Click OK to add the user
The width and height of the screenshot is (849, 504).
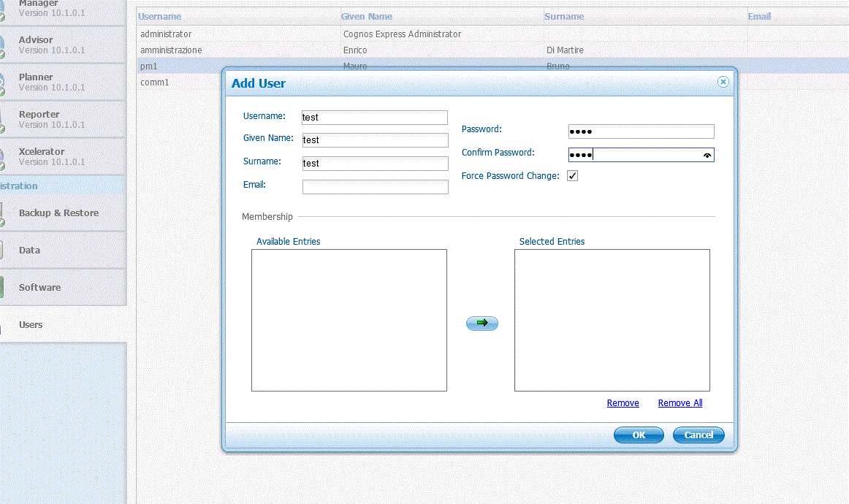[x=639, y=435]
